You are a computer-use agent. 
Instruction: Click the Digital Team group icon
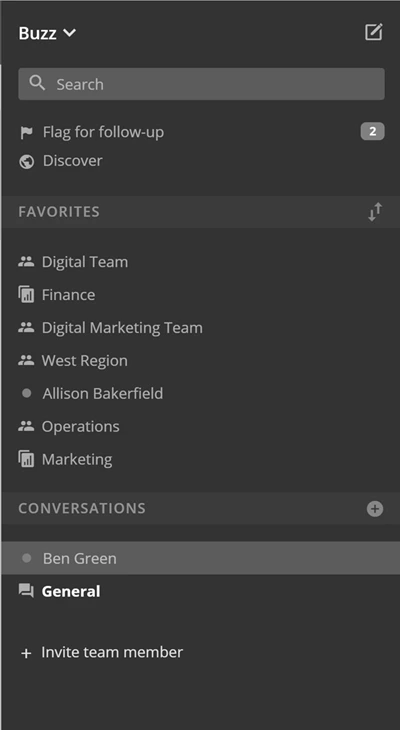26,262
